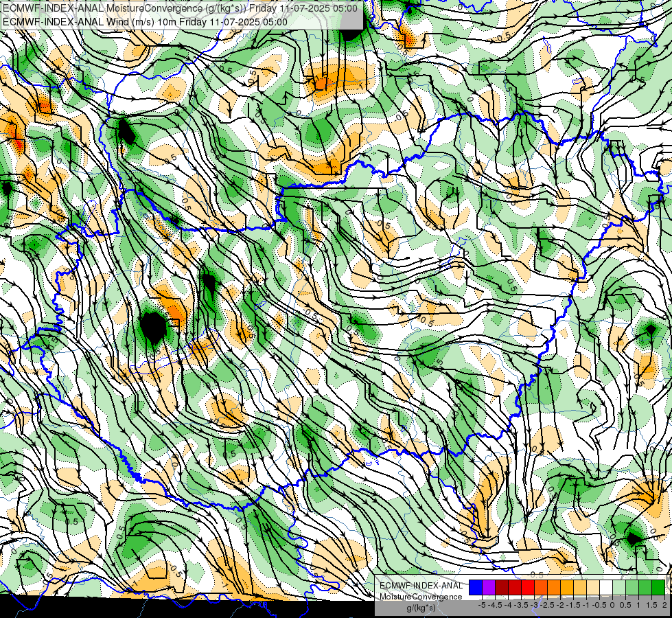Click ECMWF-INDEX-ANAL label in the legend box
Viewport: 672px width, 618px height.
[421, 586]
